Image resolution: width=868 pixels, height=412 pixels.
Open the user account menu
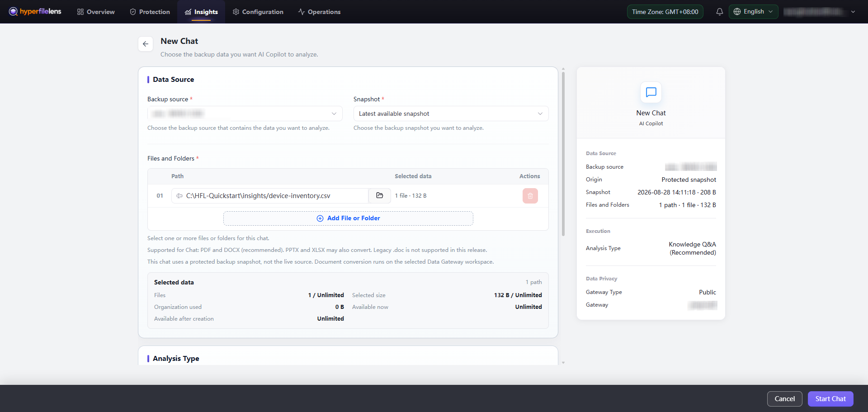(820, 12)
